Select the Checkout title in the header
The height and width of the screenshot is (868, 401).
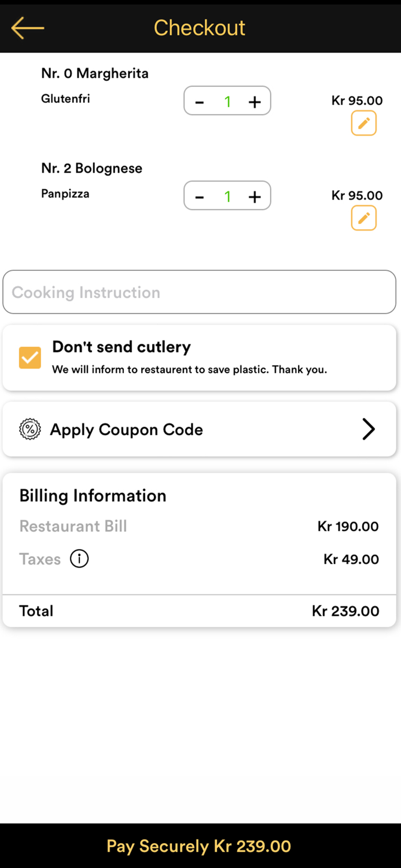pyautogui.click(x=200, y=27)
